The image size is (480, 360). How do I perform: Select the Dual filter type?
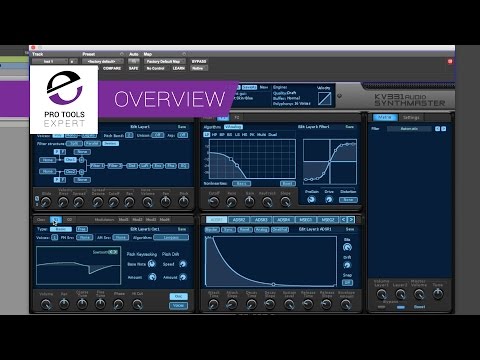click(x=273, y=135)
